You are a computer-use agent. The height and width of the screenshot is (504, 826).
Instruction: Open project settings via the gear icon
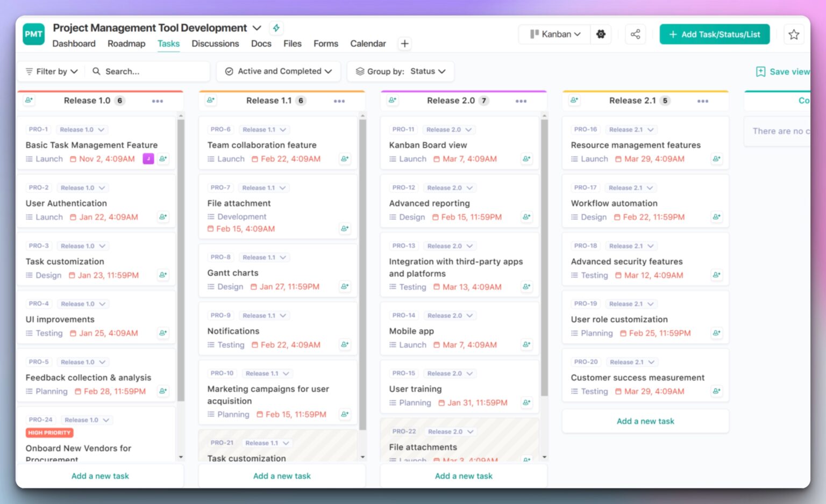[601, 34]
